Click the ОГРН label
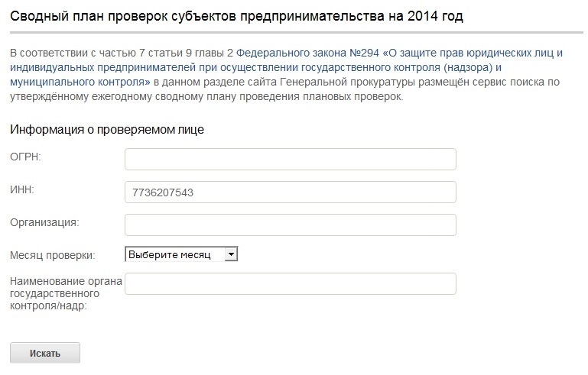Screen dimensions: 588x375 pyautogui.click(x=25, y=156)
